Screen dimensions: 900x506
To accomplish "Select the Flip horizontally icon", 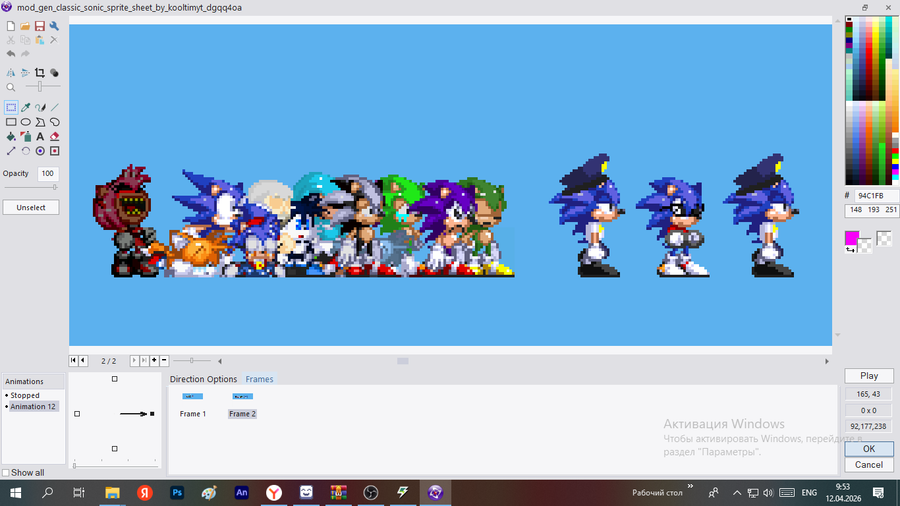I will tap(11, 73).
